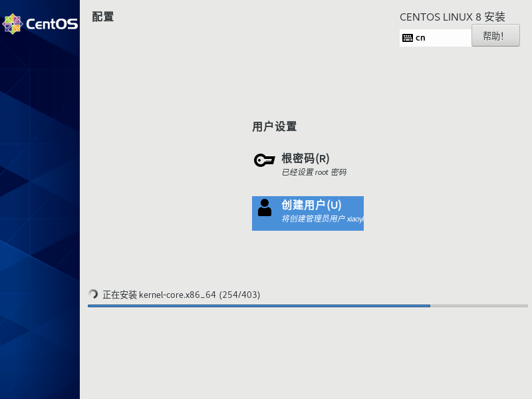Open the keyboard layout switcher field
Viewport: 532px width, 399px height.
pos(436,38)
